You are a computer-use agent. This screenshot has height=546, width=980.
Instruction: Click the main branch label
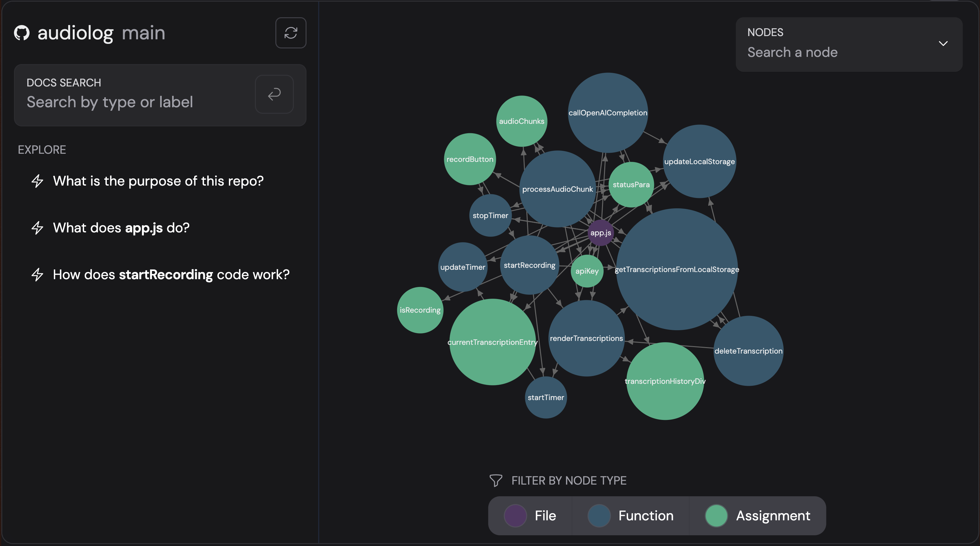click(144, 33)
